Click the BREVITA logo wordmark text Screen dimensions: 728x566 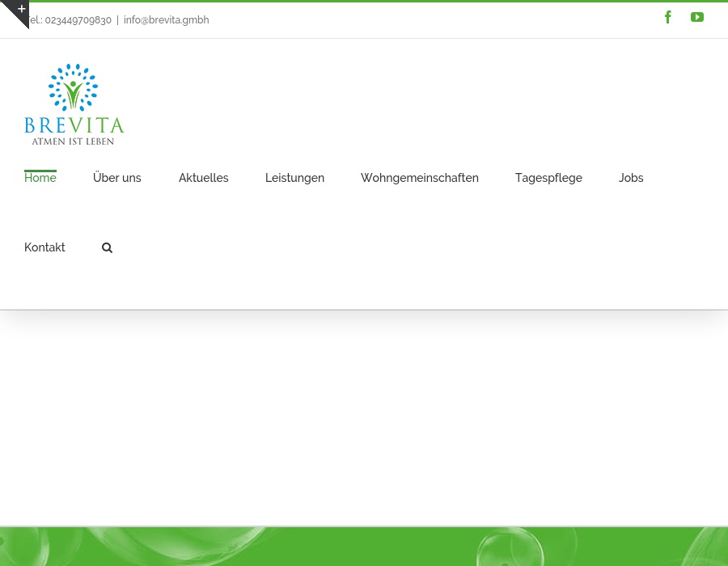click(x=74, y=125)
